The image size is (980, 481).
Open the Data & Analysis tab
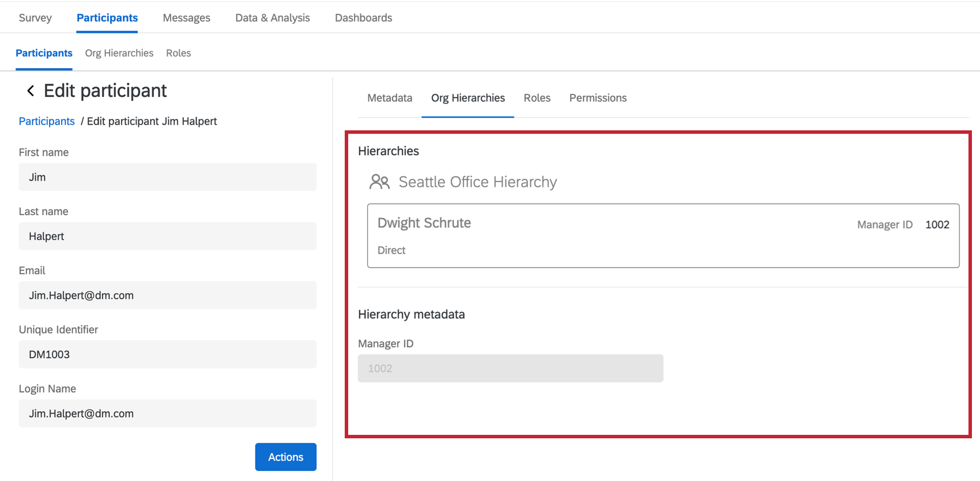[x=272, y=18]
